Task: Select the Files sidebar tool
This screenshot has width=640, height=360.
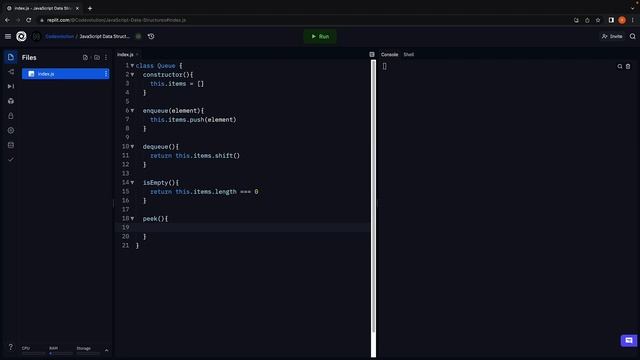Action: pyautogui.click(x=11, y=57)
